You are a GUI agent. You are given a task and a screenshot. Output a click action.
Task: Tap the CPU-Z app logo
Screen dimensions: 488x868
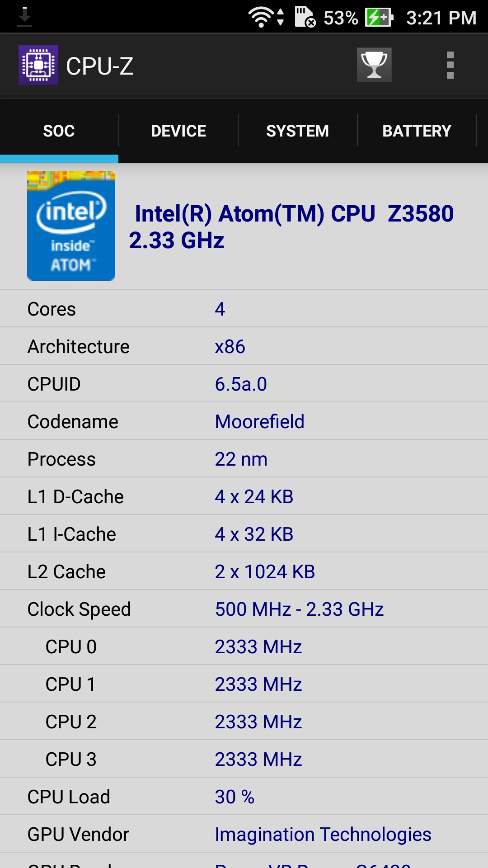(38, 65)
